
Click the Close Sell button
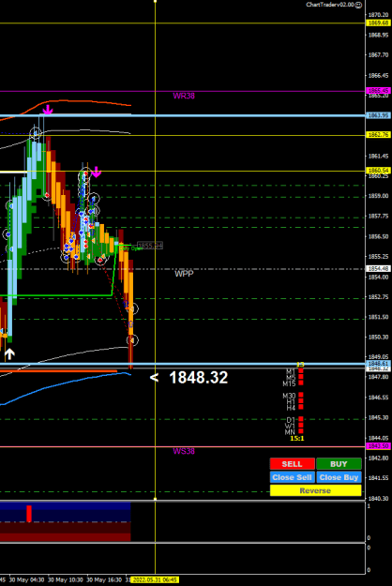point(293,477)
